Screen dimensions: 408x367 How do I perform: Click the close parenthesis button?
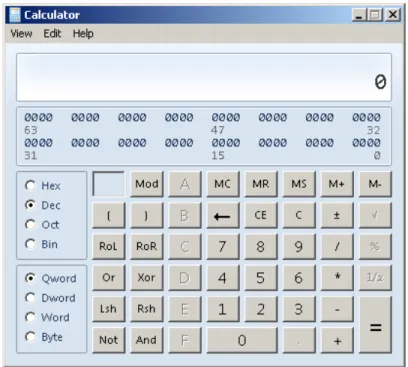pyautogui.click(x=147, y=215)
